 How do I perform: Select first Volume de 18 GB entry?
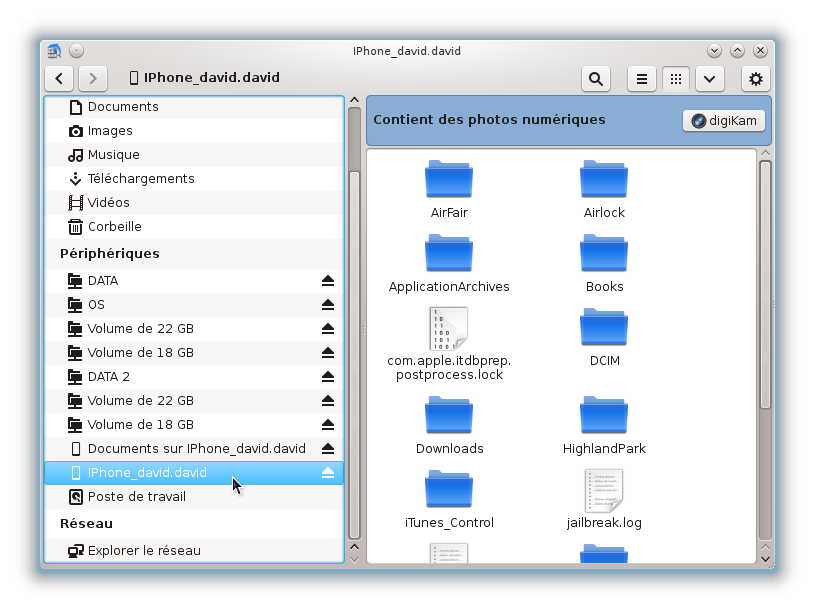tap(194, 352)
